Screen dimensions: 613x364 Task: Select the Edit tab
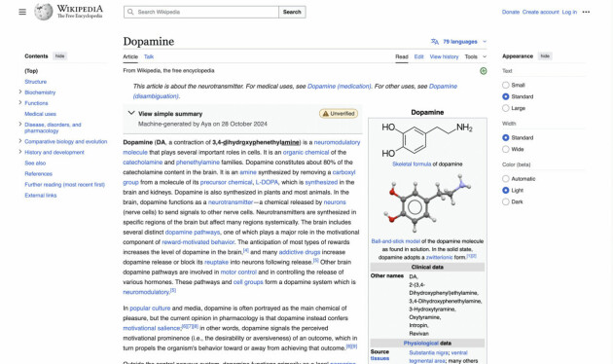[x=418, y=56]
